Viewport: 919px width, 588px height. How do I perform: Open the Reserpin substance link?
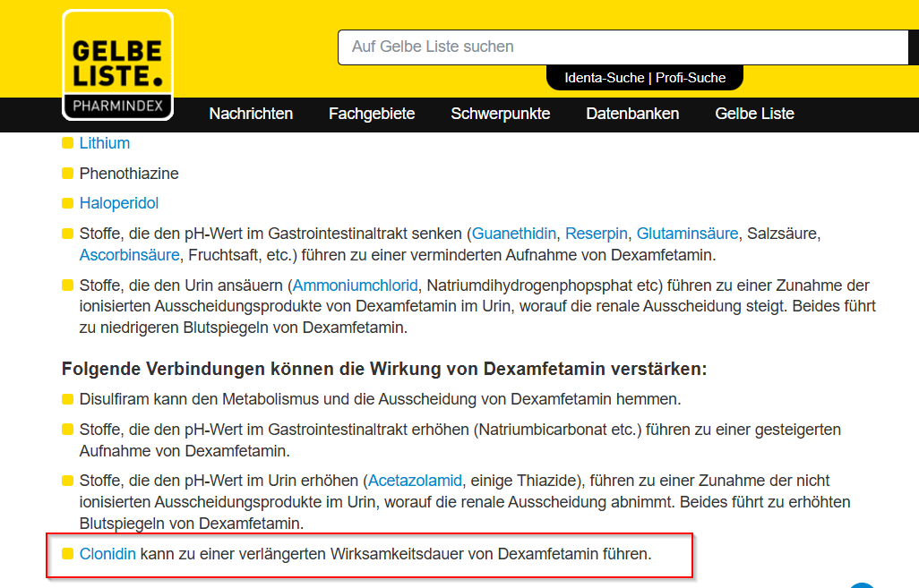[x=597, y=234]
